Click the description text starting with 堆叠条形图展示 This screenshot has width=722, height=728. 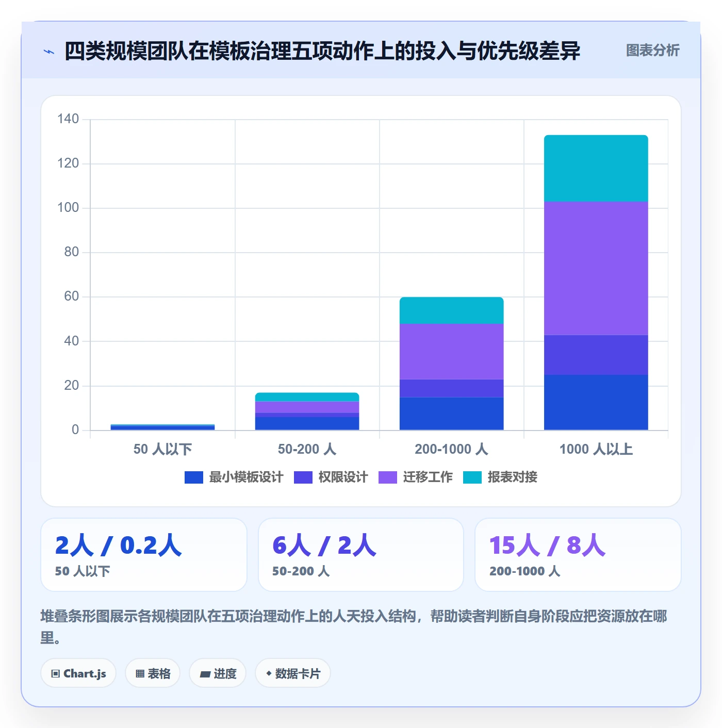coord(354,627)
